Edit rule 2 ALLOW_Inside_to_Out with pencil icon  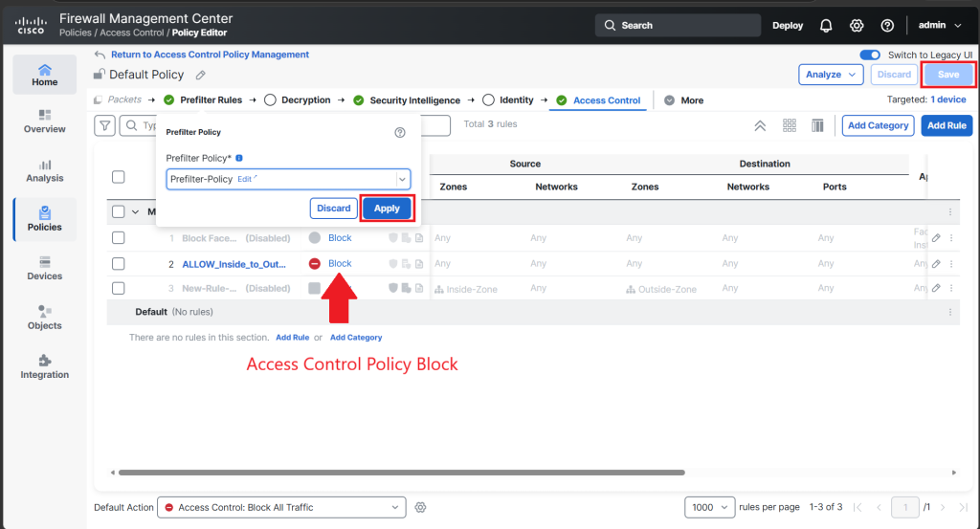(x=936, y=264)
